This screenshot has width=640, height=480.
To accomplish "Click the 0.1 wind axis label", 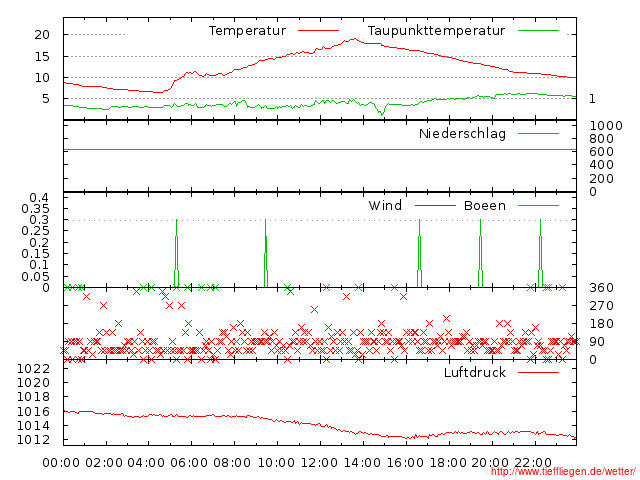I will (39, 265).
